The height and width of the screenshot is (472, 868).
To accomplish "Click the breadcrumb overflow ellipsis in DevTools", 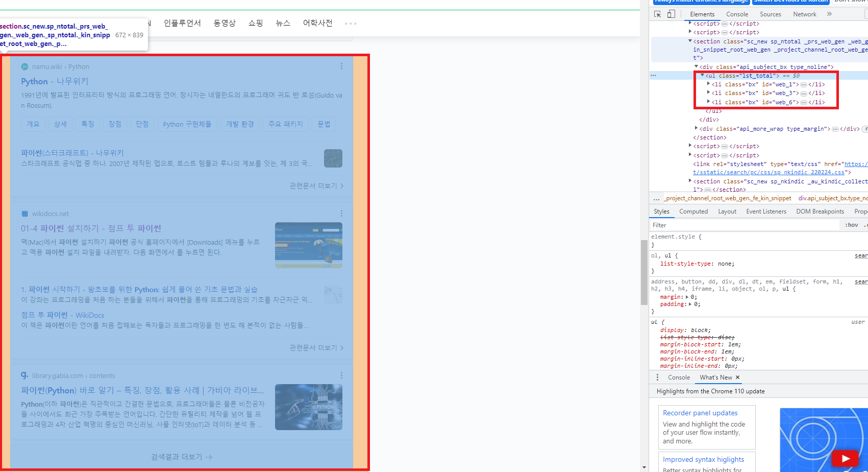I will click(x=657, y=199).
